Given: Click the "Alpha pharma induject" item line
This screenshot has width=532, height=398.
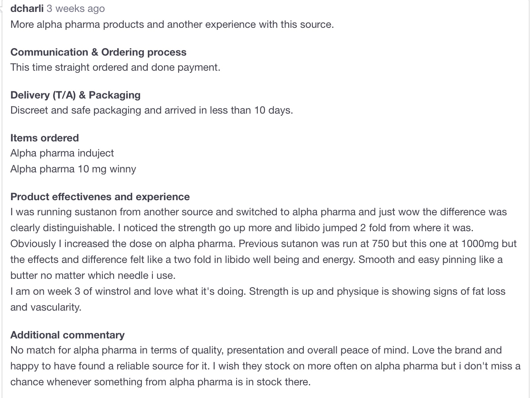Looking at the screenshot, I should pyautogui.click(x=62, y=153).
